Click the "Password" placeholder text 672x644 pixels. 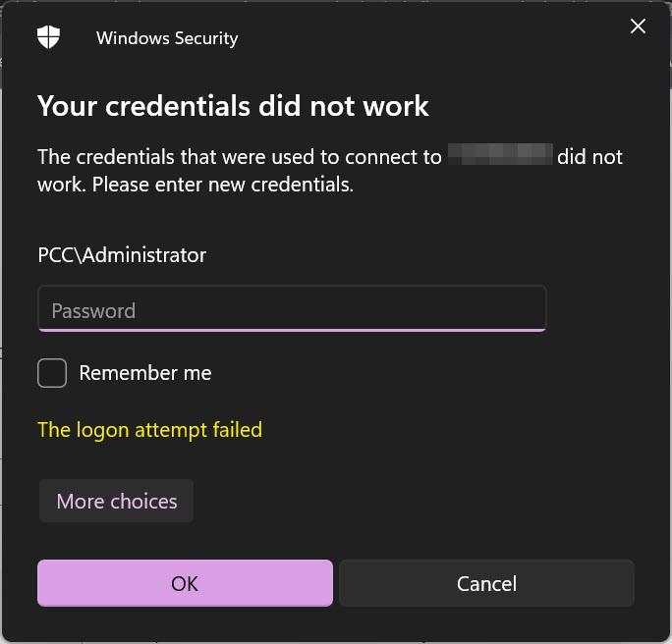93,311
